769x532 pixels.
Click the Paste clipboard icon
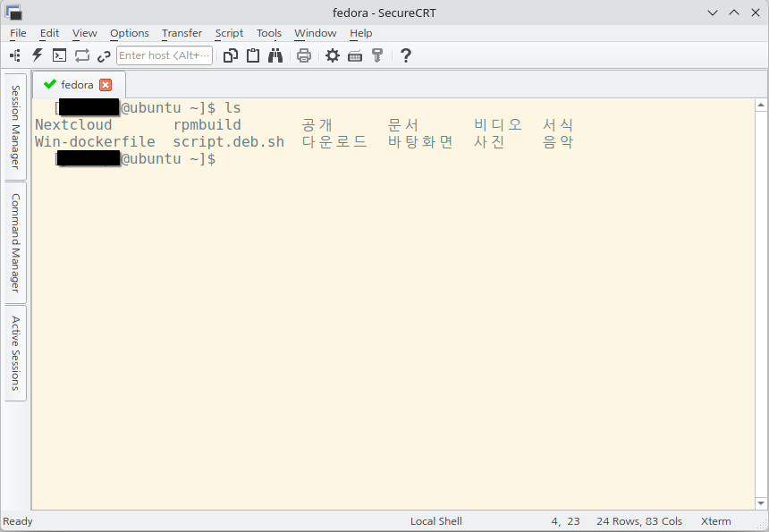[x=253, y=55]
